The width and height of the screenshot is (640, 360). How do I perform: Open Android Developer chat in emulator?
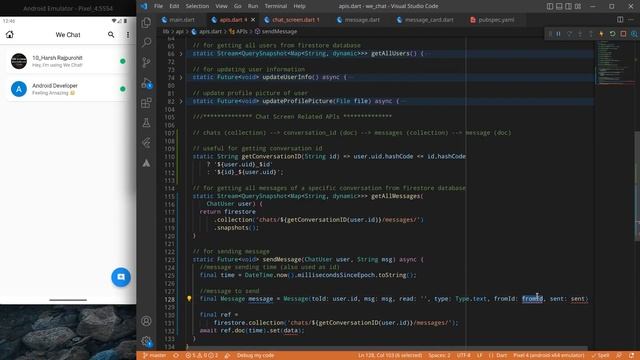(x=68, y=89)
